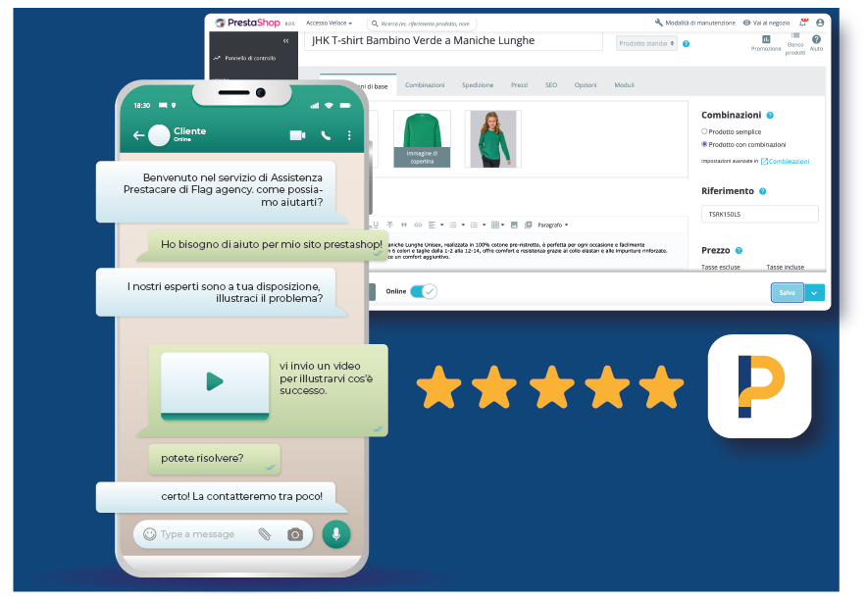Tap the camera icon in message bar
This screenshot has width=868, height=602.
pyautogui.click(x=295, y=534)
